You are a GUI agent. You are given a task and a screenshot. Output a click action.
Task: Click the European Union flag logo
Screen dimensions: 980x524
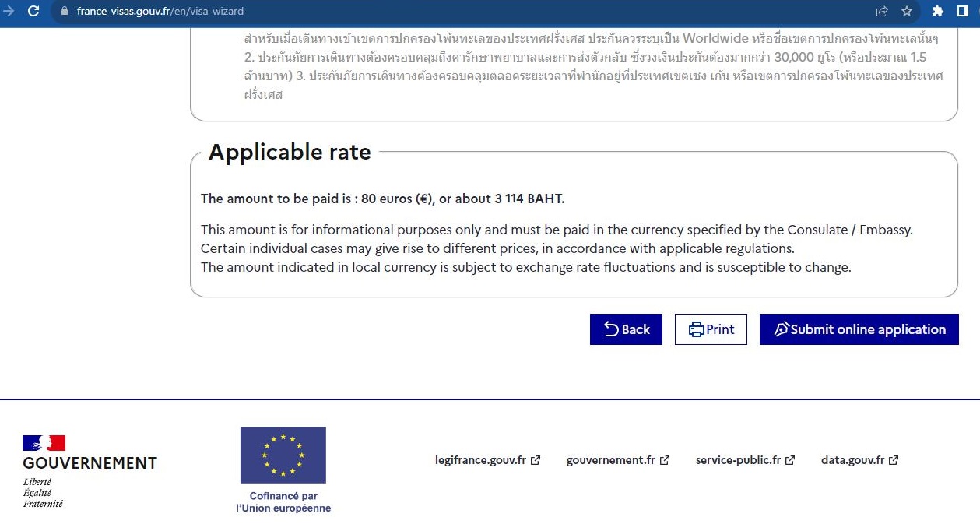point(283,455)
